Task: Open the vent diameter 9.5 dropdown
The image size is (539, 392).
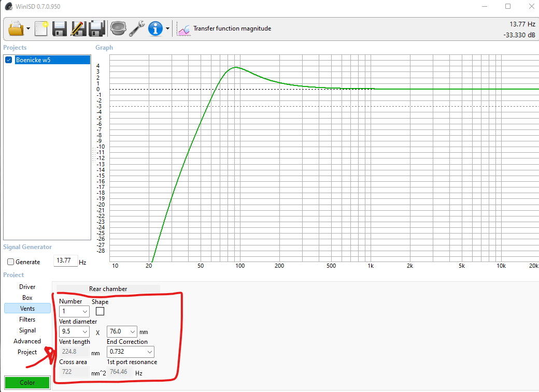Action: point(74,331)
